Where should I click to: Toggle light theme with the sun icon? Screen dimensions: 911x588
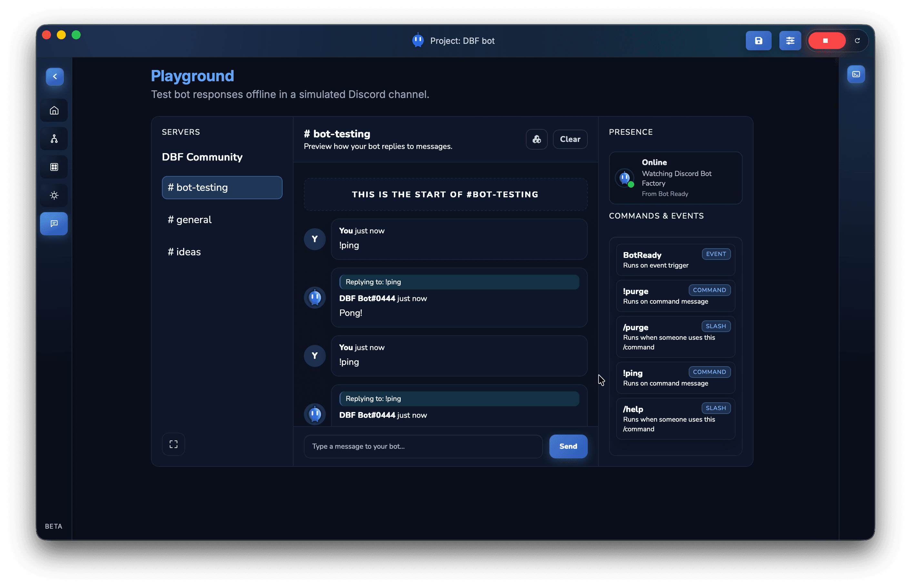click(x=54, y=195)
